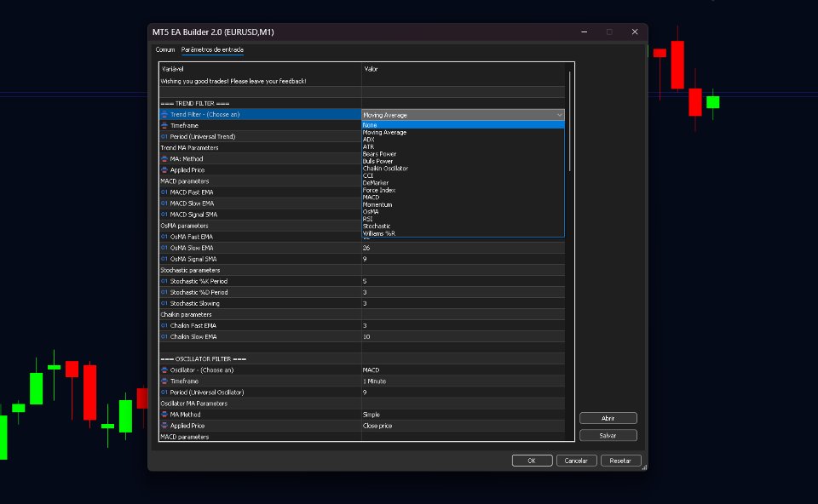Click the icon beside Stochastic Slowing

point(164,303)
